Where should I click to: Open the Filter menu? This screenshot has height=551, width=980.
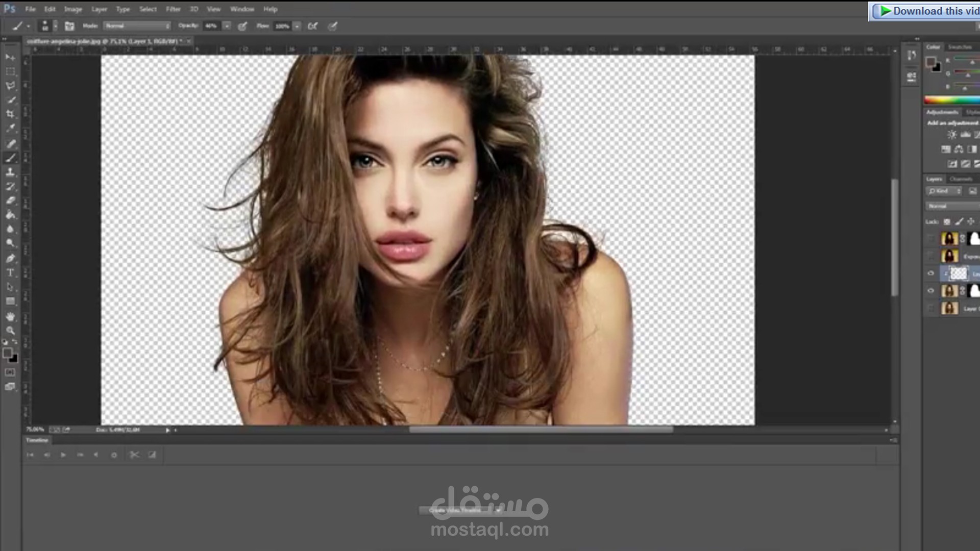[173, 9]
